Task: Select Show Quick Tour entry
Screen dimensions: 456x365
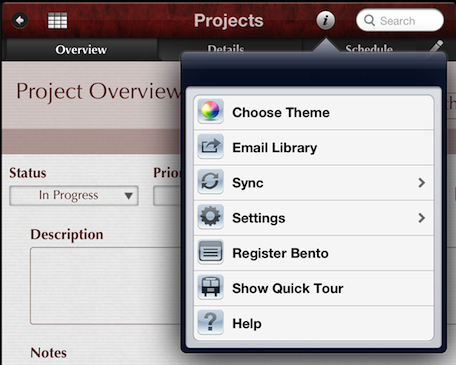Action: tap(314, 288)
